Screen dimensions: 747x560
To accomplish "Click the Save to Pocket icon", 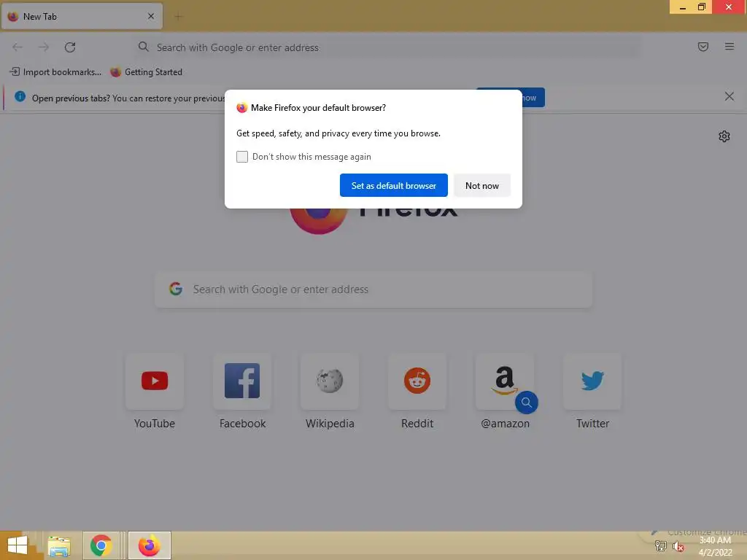I will coord(703,47).
